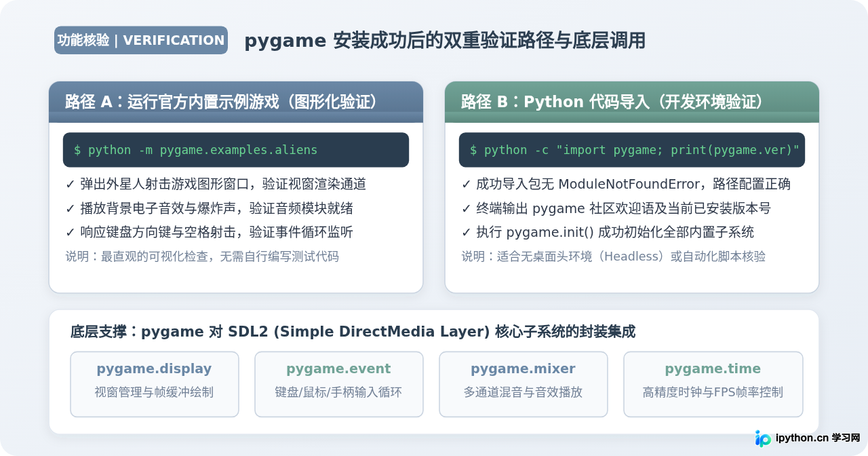The image size is (868, 456).
Task: Click the note 最直观的可视化检查
Action: [x=202, y=256]
